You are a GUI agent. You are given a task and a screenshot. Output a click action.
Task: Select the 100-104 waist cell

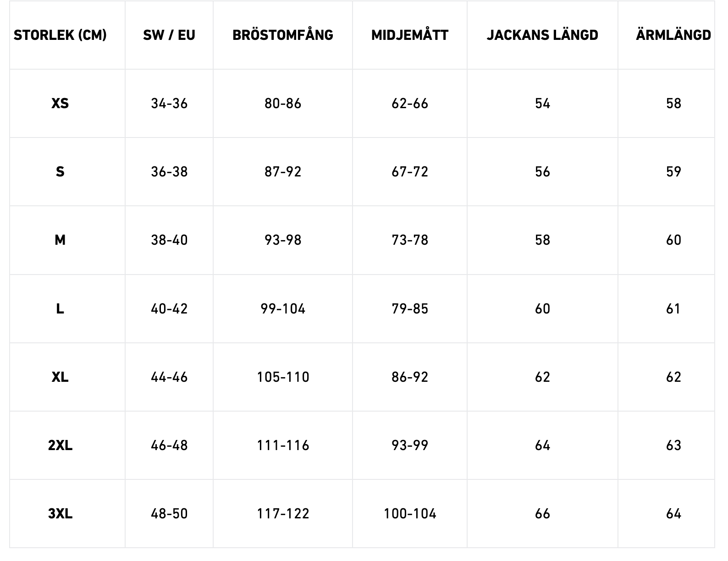coord(410,514)
